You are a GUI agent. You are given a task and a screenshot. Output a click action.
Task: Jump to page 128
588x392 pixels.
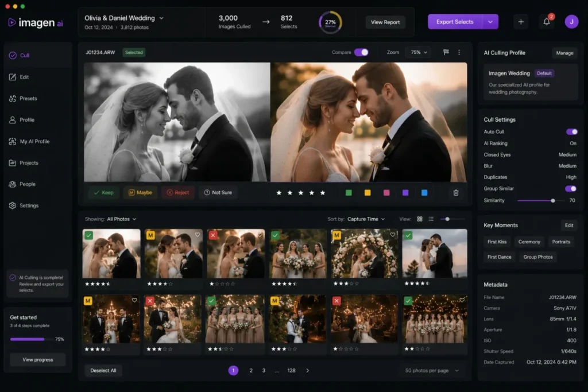tap(291, 370)
